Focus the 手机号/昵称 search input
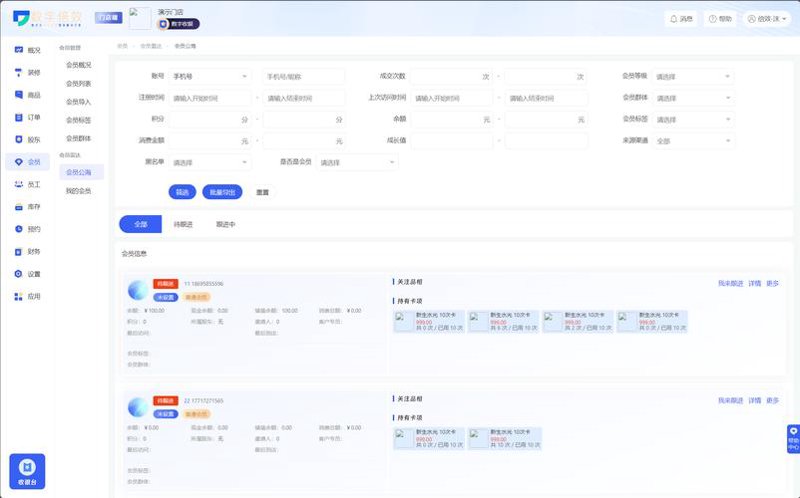 tap(304, 77)
